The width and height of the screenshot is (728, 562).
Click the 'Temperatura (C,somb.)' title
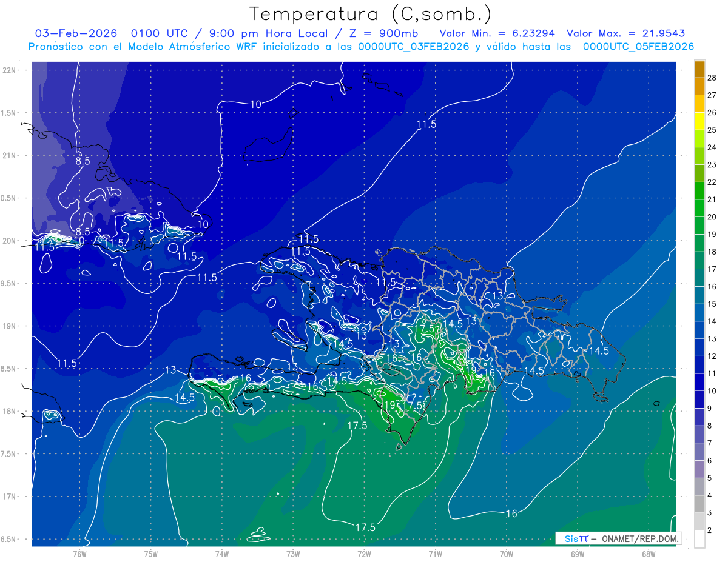(370, 13)
